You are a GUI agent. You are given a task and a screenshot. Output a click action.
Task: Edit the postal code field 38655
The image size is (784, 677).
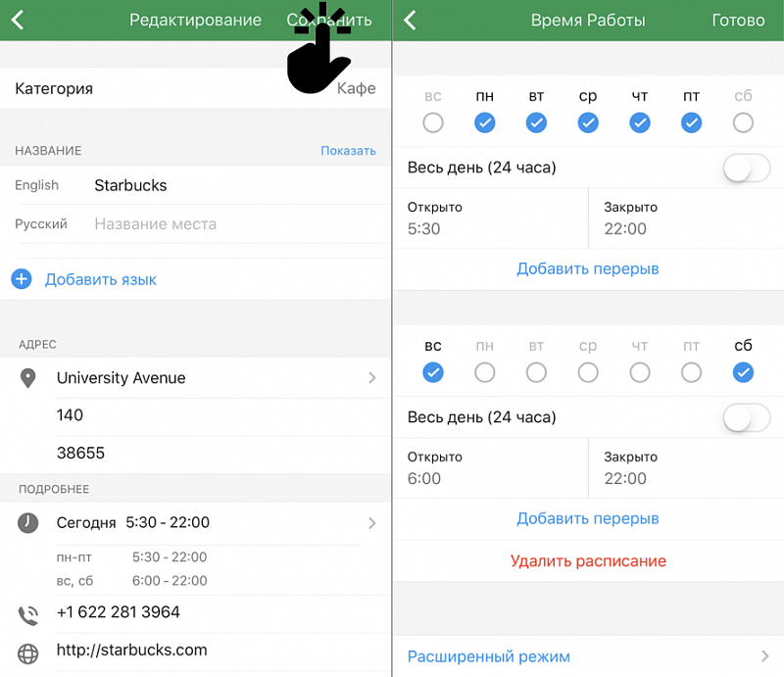click(x=223, y=453)
